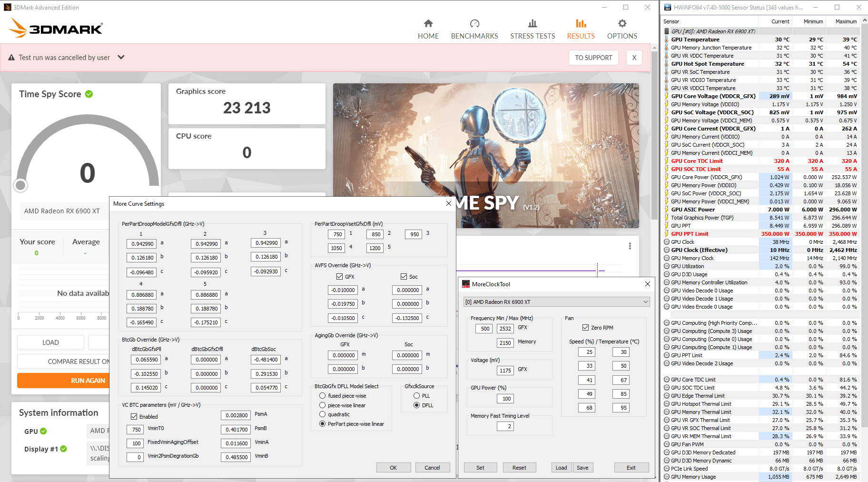The height and width of the screenshot is (482, 868).
Task: Open the STRESS TESTS bar icon
Action: click(x=533, y=23)
